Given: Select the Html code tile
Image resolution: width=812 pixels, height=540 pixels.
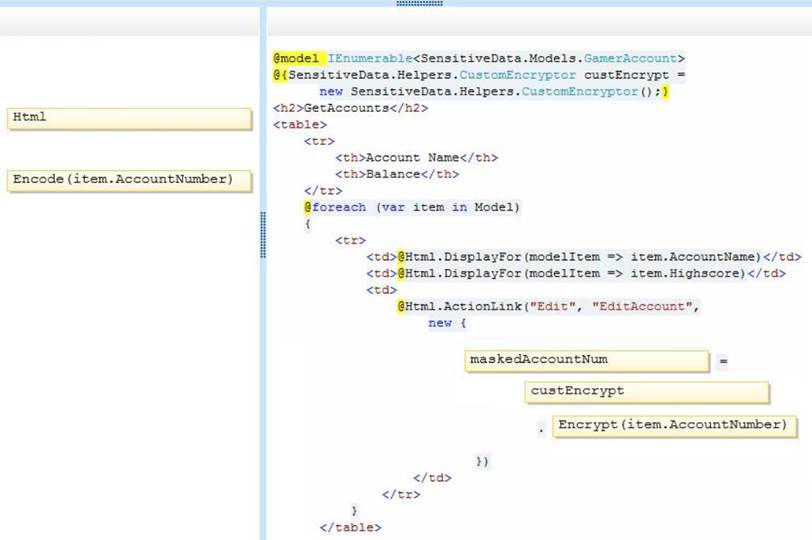Looking at the screenshot, I should tap(129, 119).
